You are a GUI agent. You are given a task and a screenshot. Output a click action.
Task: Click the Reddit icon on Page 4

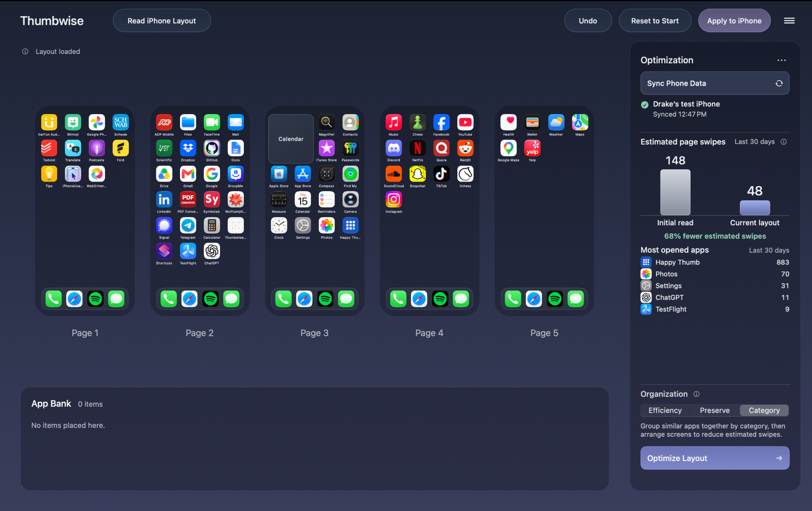tap(465, 148)
